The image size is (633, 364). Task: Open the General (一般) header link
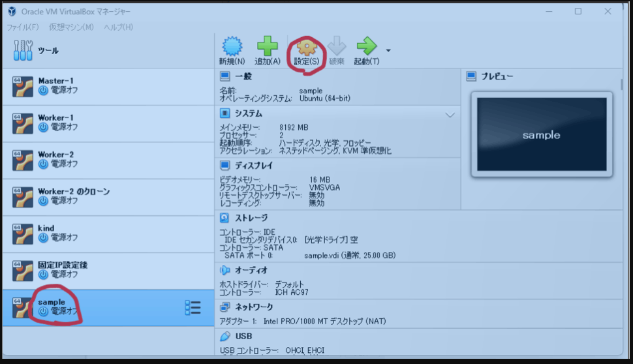[x=243, y=76]
